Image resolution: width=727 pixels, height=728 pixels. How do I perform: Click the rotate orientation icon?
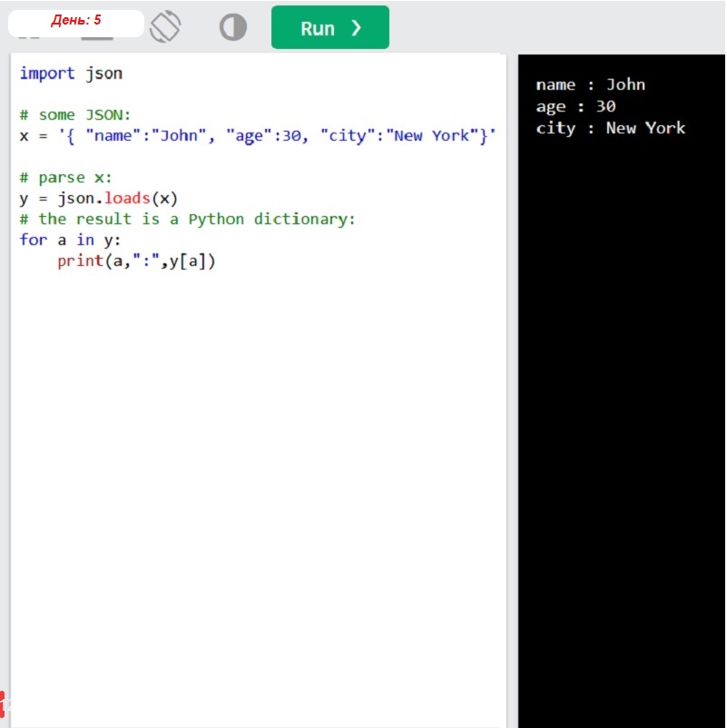tap(165, 27)
